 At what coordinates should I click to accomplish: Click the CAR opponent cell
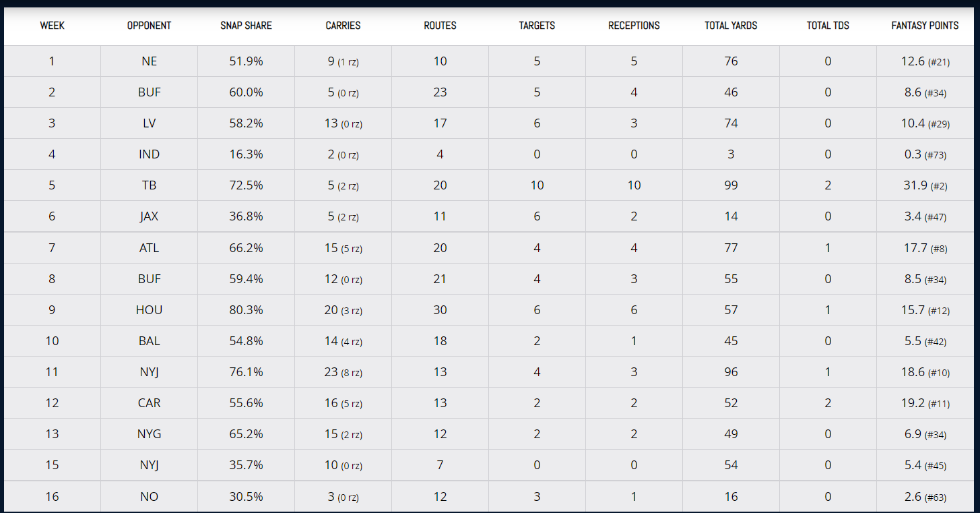149,403
